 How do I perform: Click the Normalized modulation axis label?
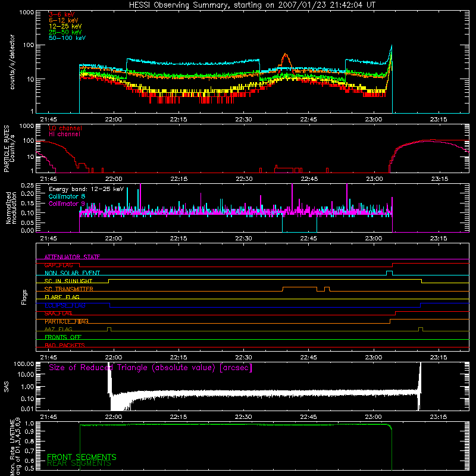coord(11,208)
